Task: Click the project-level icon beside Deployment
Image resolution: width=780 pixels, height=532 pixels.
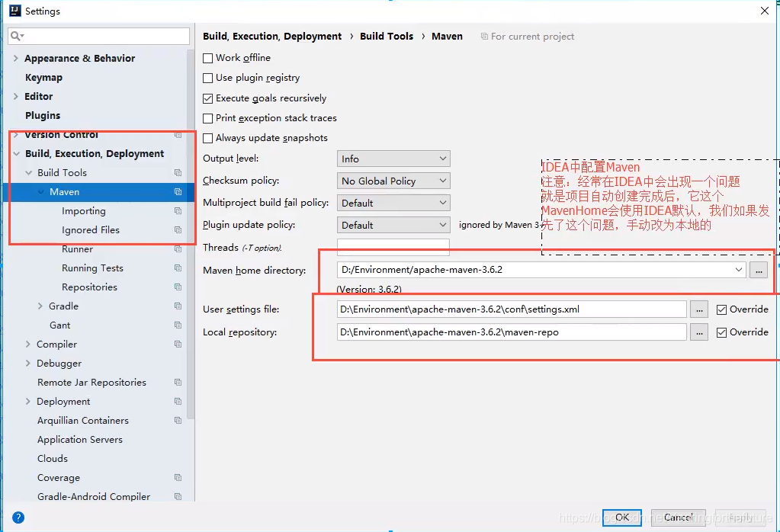Action: click(x=178, y=401)
